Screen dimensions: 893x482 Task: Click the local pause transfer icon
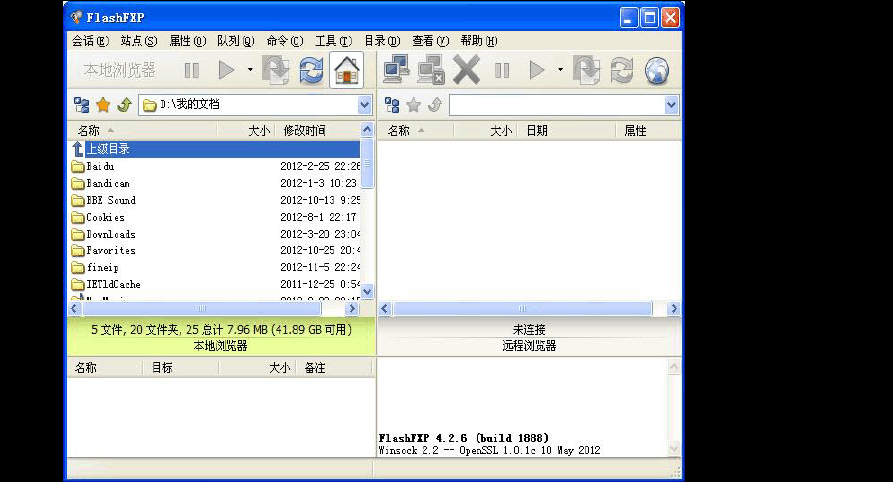(x=192, y=71)
